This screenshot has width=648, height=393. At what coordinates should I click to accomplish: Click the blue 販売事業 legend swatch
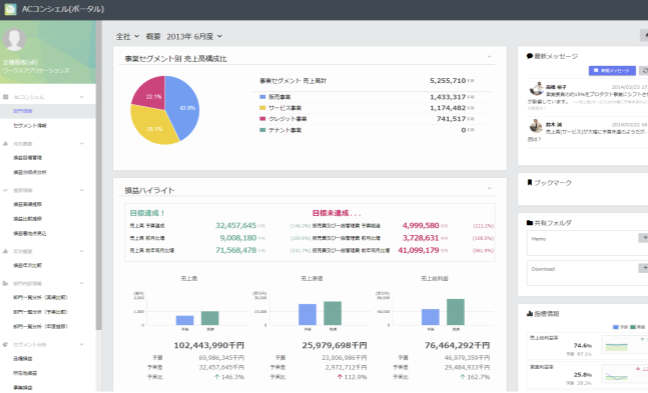(x=262, y=97)
